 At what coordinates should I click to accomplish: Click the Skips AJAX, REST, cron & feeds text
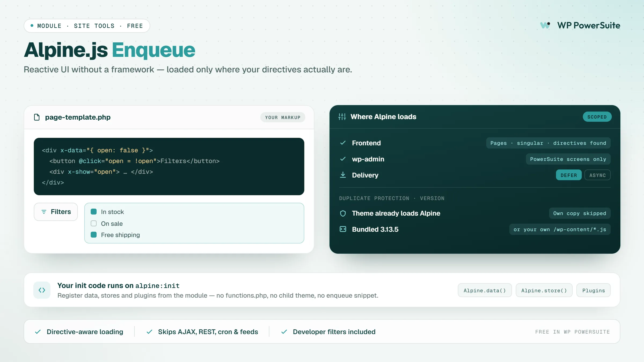[x=208, y=332]
